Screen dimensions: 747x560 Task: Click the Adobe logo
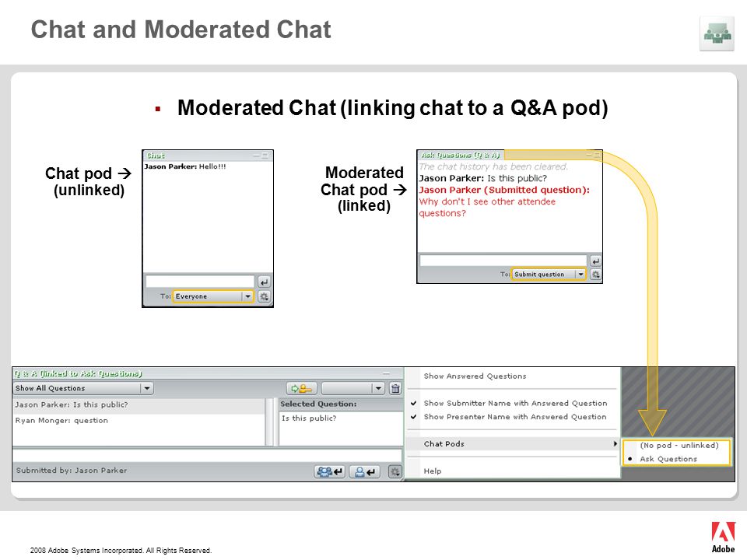723,537
